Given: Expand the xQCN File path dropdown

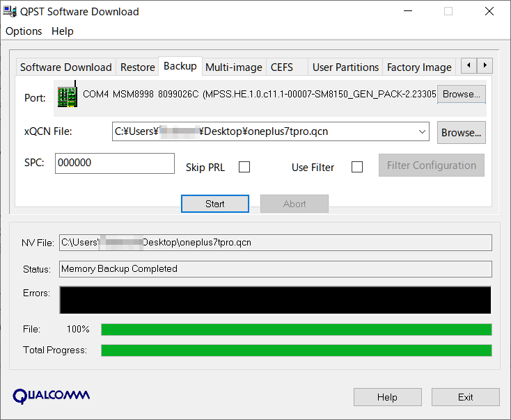Looking at the screenshot, I should pyautogui.click(x=422, y=131).
